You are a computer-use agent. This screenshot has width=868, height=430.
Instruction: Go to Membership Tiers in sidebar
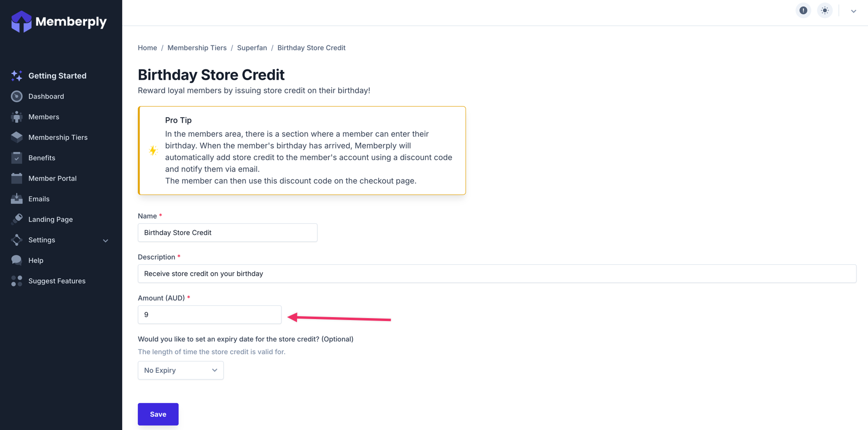coord(58,137)
